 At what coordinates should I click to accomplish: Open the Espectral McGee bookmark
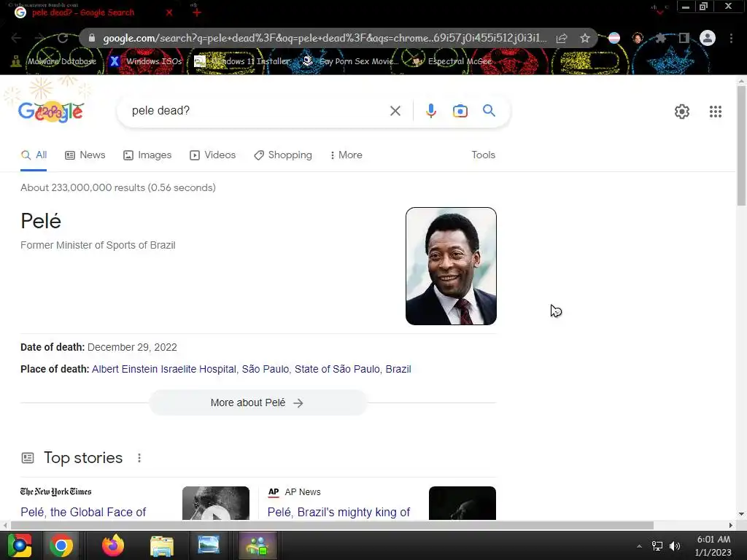point(452,61)
